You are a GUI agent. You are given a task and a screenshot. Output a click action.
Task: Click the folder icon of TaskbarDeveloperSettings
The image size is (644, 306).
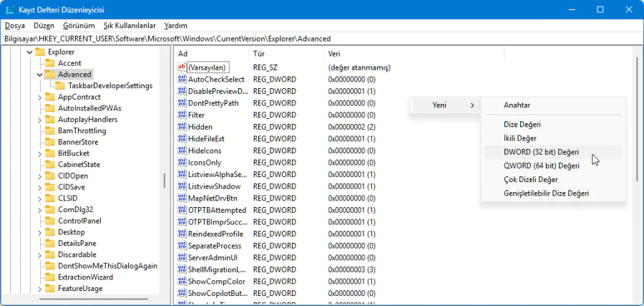pyautogui.click(x=60, y=85)
